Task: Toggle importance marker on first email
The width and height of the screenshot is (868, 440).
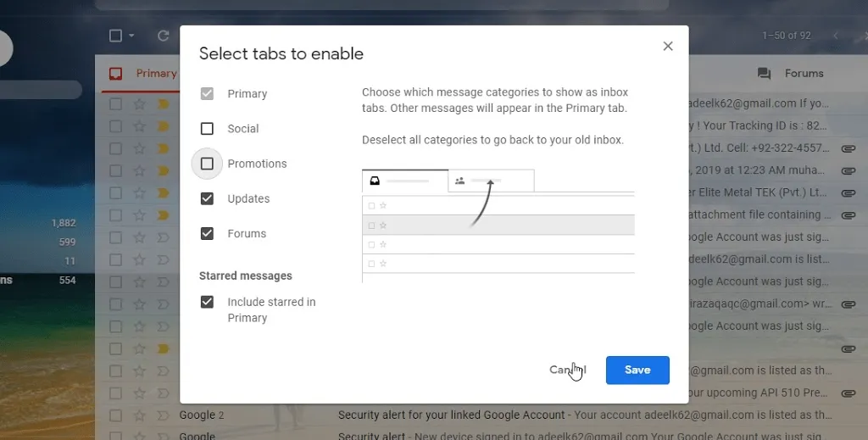Action: click(x=164, y=104)
